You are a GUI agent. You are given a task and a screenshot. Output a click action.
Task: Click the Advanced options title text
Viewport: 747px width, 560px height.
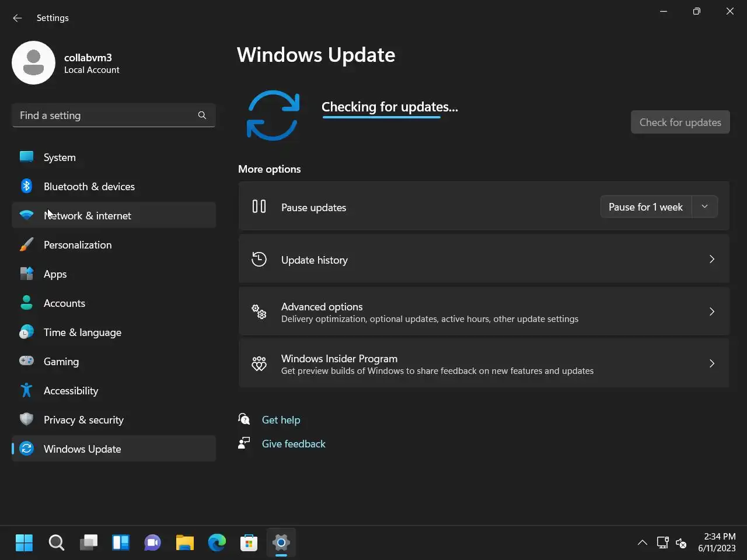[322, 306]
